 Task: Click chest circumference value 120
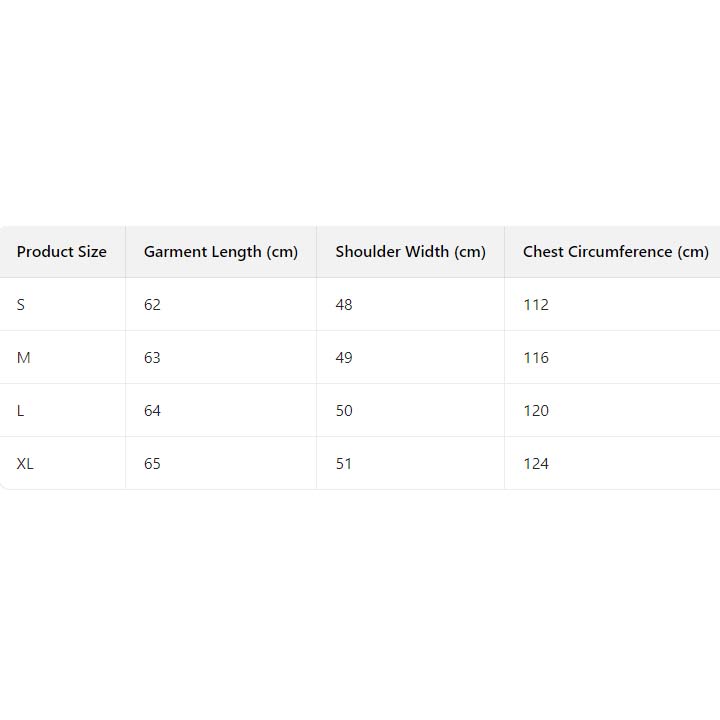(536, 411)
